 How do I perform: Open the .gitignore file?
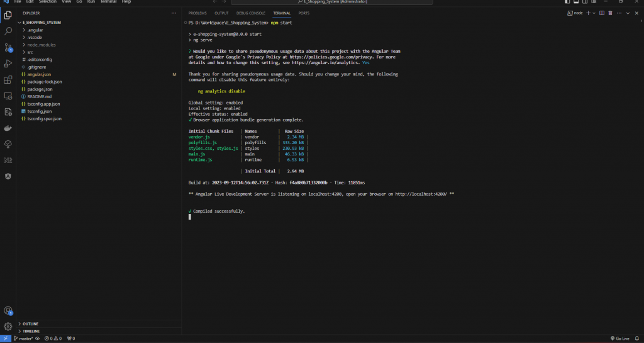pos(99,67)
